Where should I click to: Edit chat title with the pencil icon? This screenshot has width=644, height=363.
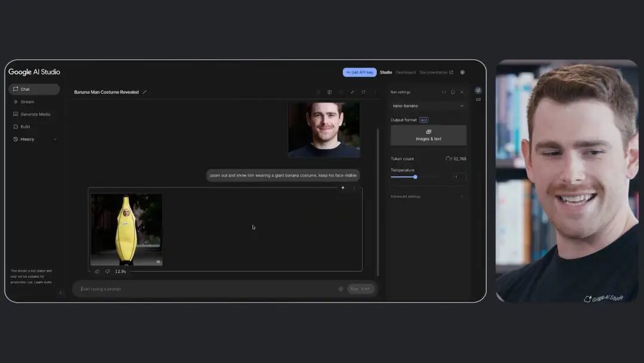(x=144, y=92)
